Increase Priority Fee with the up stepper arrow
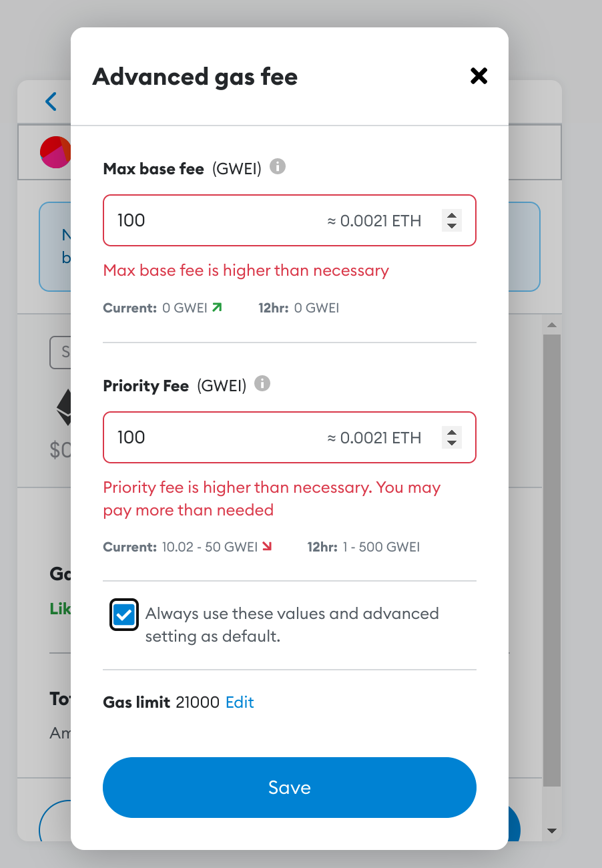 [453, 432]
